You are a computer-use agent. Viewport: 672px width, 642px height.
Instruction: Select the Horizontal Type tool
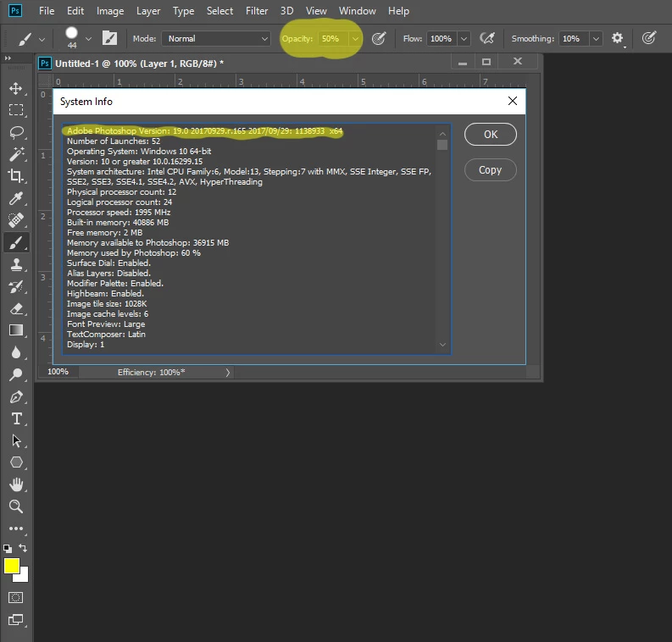16,418
